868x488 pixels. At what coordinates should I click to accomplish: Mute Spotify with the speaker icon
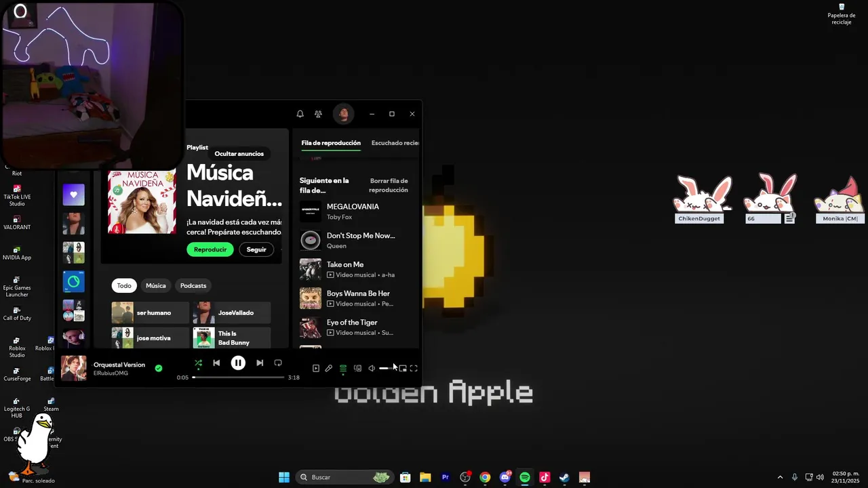tap(372, 369)
